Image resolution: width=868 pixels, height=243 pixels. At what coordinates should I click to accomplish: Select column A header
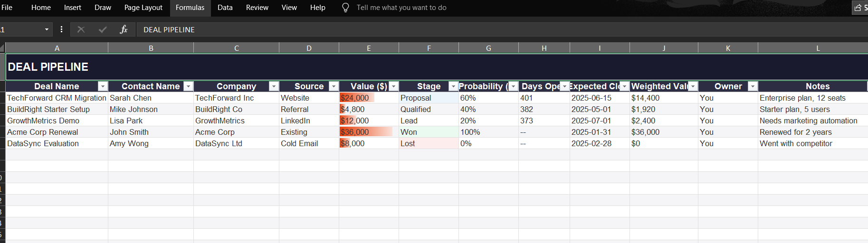(x=57, y=48)
